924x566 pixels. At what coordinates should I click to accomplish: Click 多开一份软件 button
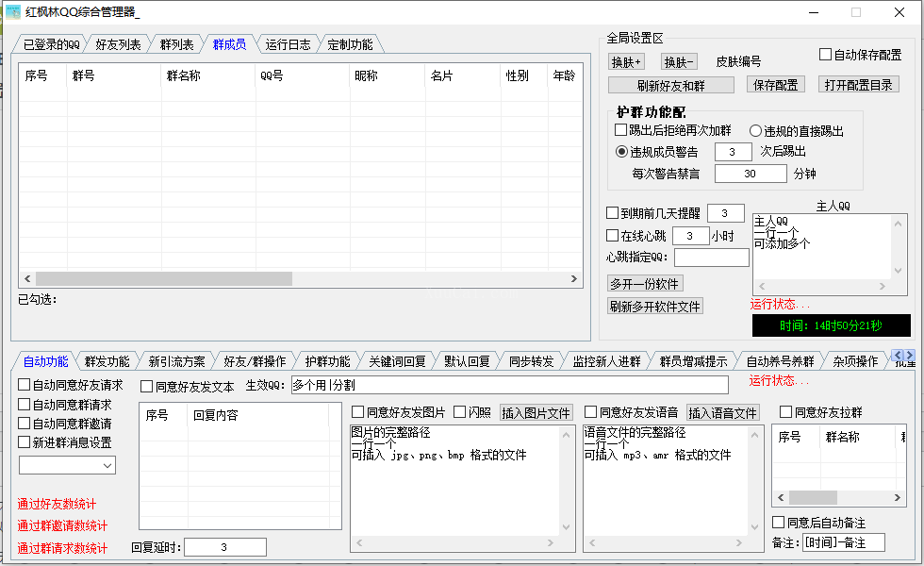[644, 283]
